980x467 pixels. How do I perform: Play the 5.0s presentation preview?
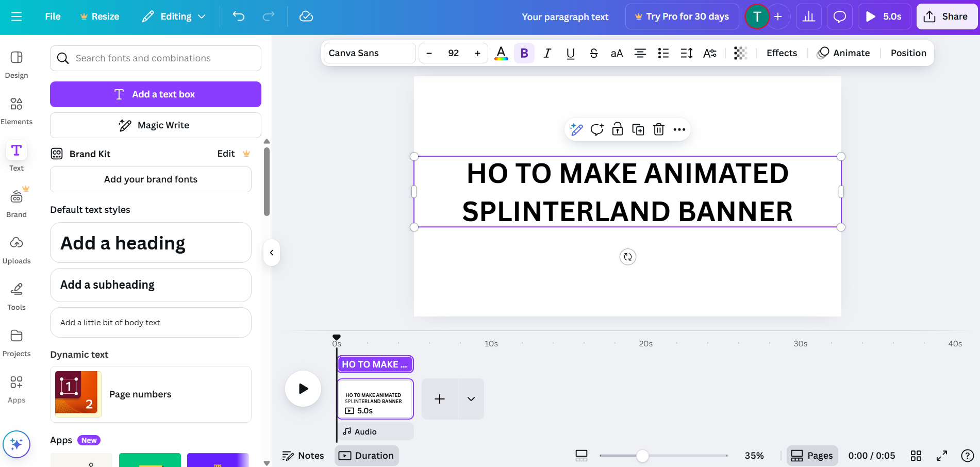[x=884, y=16]
